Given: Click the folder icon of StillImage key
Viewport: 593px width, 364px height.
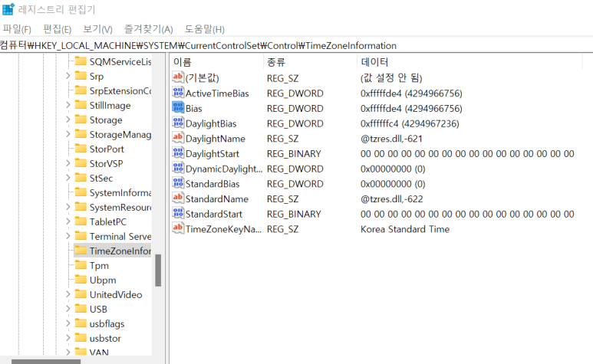Looking at the screenshot, I should (81, 104).
